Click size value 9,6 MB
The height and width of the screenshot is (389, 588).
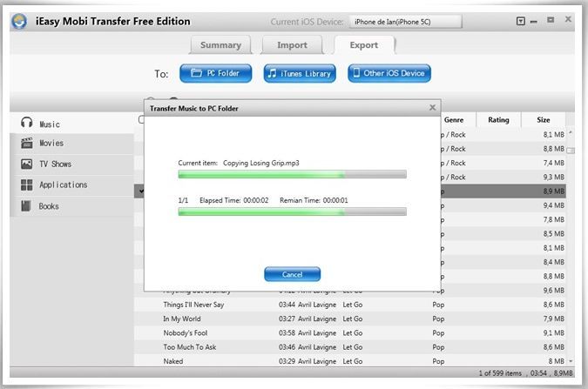(553, 291)
